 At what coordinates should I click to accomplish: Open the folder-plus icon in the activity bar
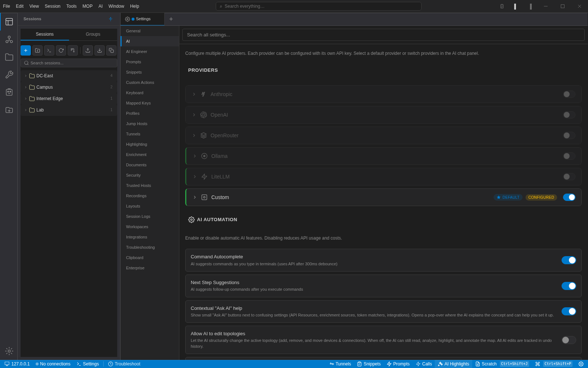tap(9, 110)
